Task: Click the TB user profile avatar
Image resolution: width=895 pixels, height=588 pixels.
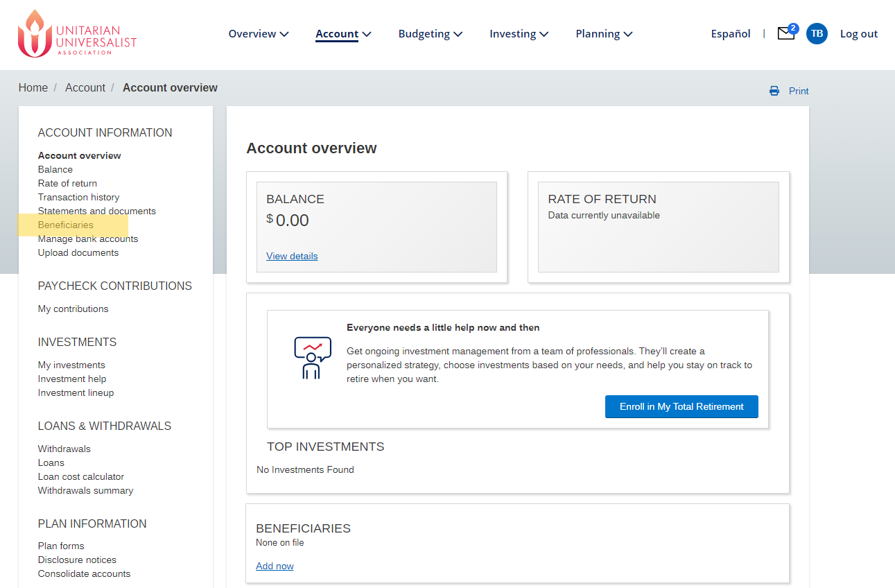Action: coord(817,33)
